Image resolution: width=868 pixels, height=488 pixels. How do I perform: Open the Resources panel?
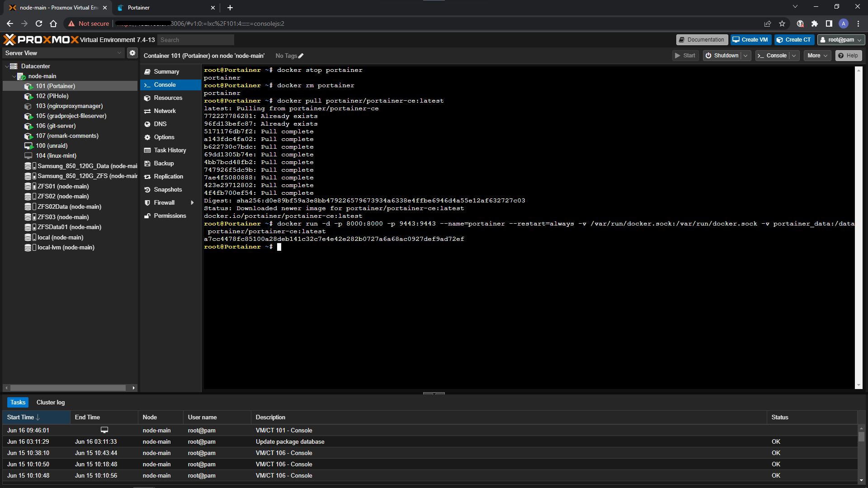170,98
